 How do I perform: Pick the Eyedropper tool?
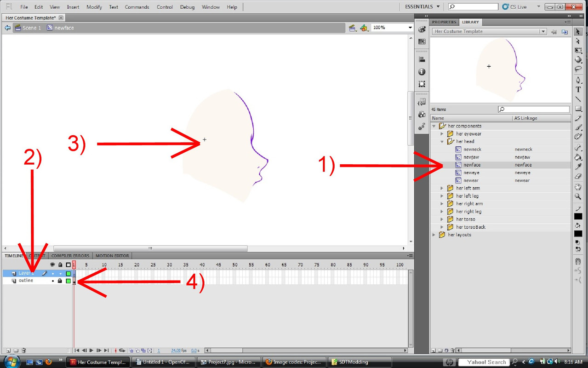point(578,166)
